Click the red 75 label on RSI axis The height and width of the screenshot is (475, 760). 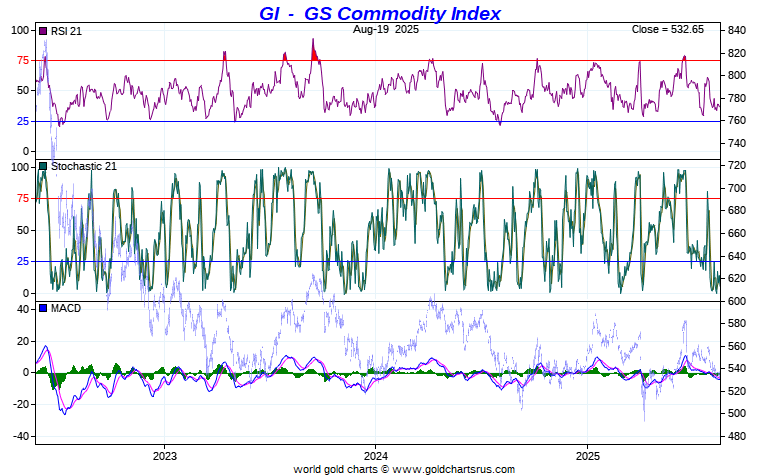[x=21, y=60]
